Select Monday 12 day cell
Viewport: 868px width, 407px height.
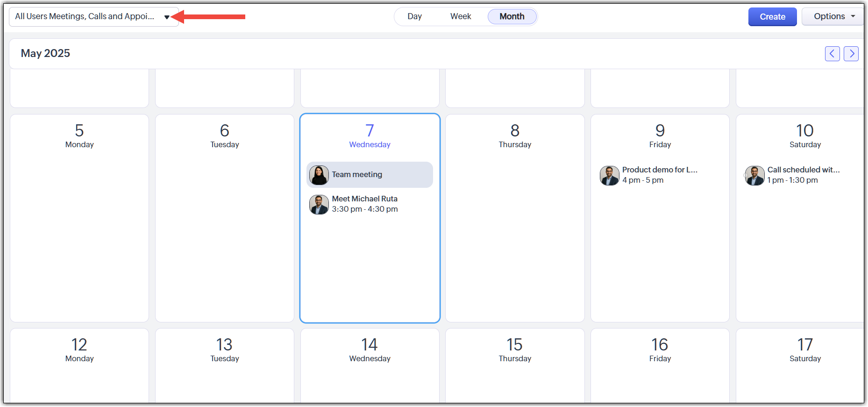coord(79,366)
